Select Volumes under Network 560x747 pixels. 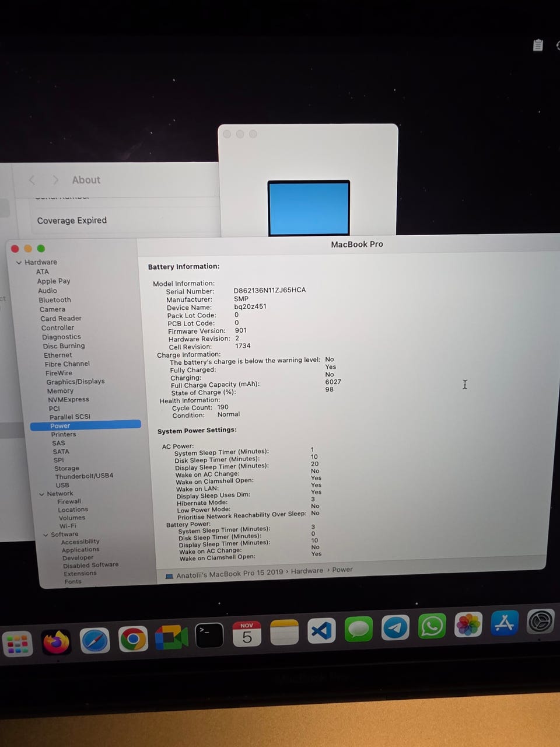click(72, 518)
